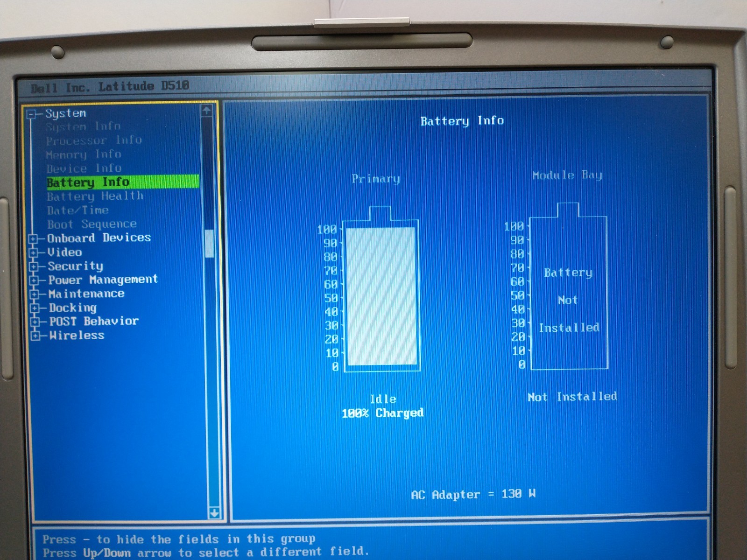Open Battery Health entry

[x=95, y=196]
